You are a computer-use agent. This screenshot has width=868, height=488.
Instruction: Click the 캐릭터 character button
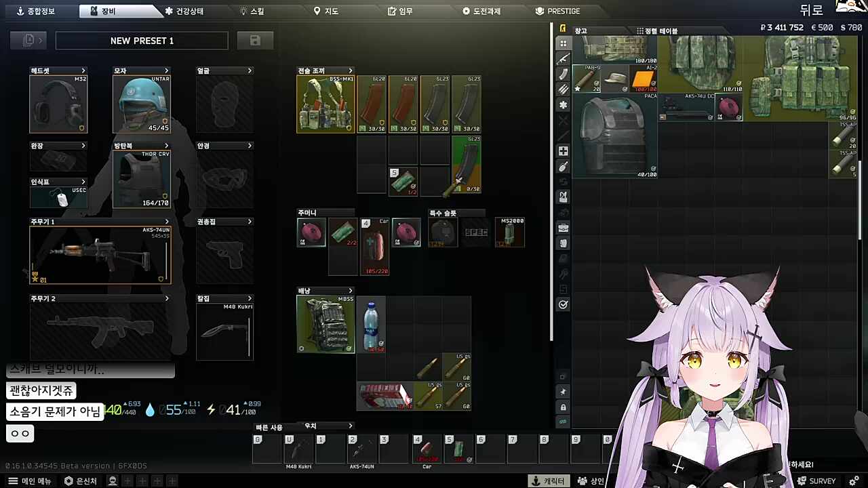click(549, 481)
